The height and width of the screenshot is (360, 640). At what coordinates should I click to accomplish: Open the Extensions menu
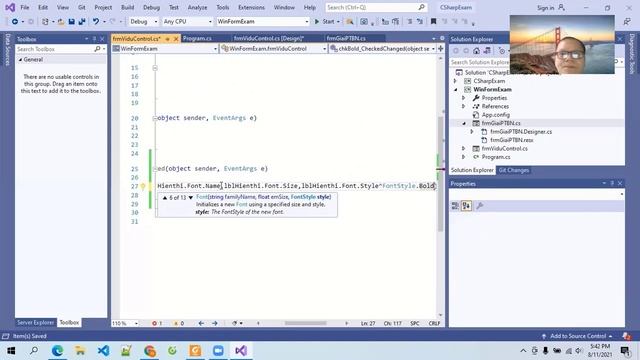point(251,7)
